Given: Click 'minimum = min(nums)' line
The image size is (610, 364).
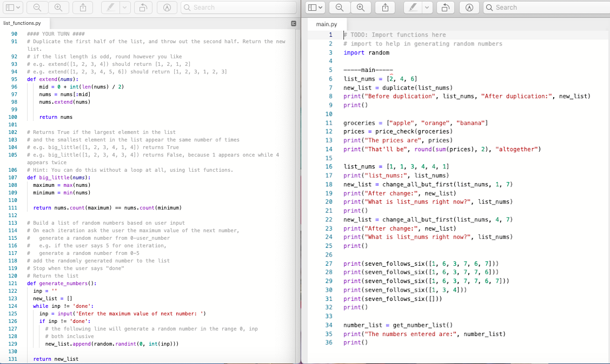Looking at the screenshot, I should click(62, 193).
